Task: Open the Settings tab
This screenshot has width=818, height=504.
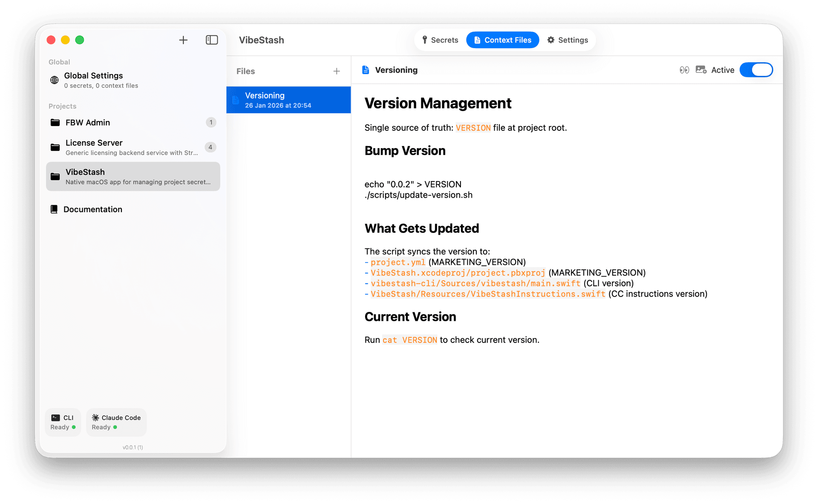Action: click(567, 40)
